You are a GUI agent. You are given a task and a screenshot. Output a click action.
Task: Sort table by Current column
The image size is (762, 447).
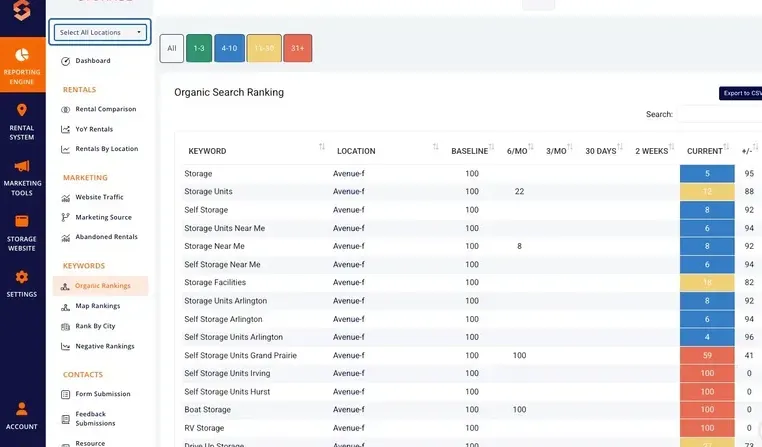726,147
